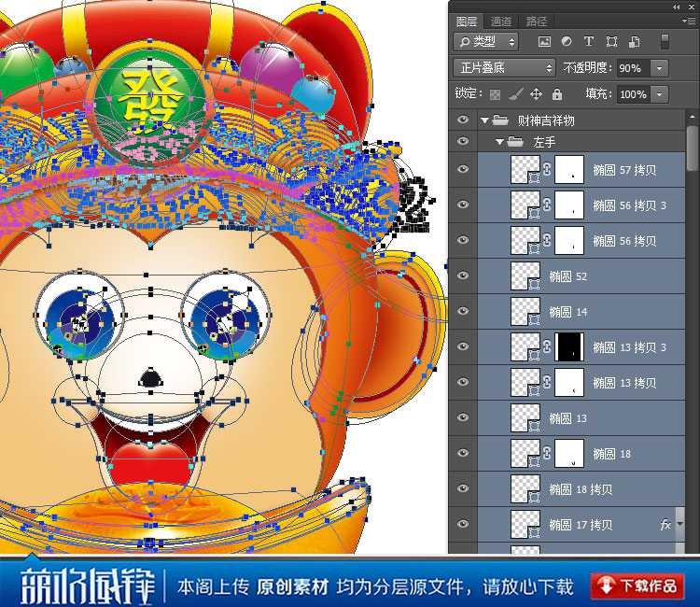The height and width of the screenshot is (607, 700).
Task: Lock position move icon
Action: (x=536, y=93)
